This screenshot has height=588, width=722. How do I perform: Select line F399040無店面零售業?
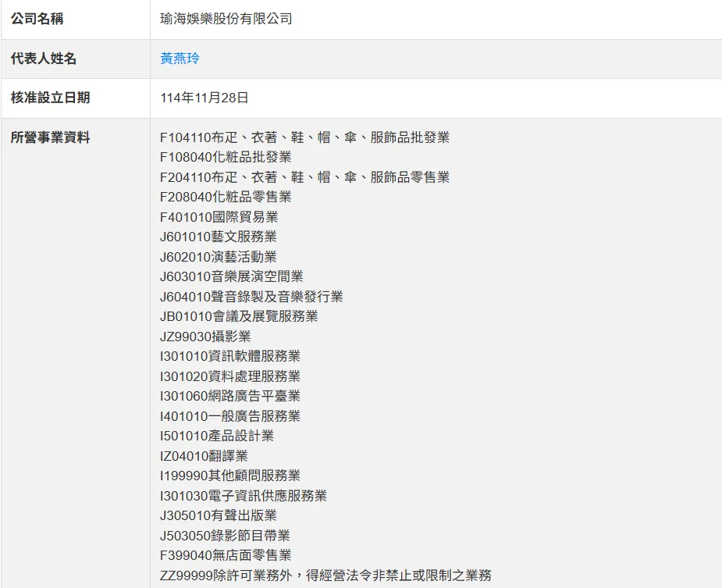tap(226, 555)
